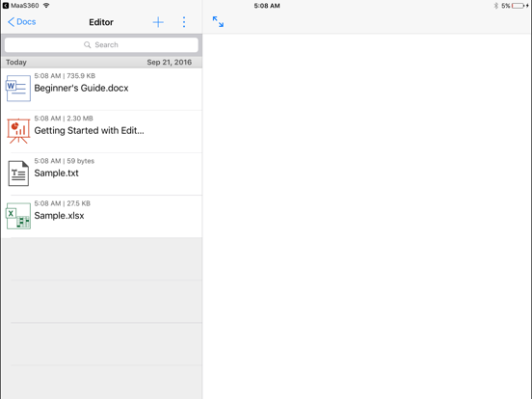Open Beginner's Guide.docx file name

[x=81, y=89]
